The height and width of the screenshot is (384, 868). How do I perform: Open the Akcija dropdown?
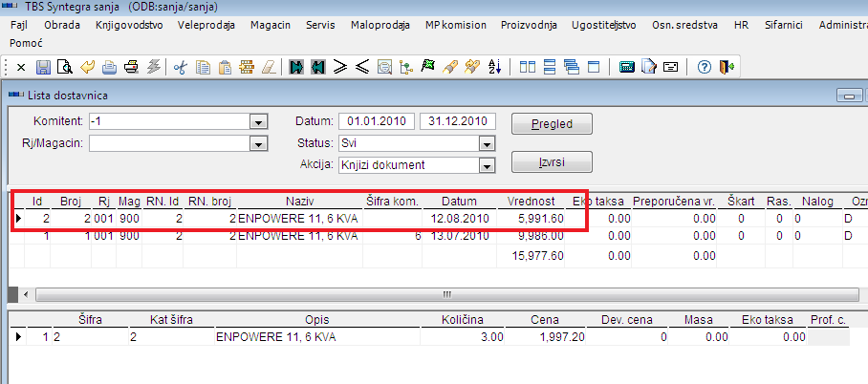(x=486, y=165)
